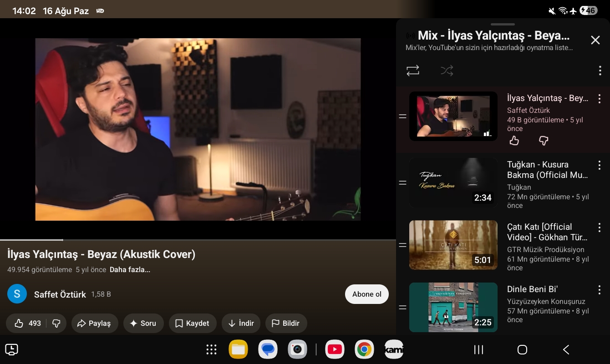
Task: Play the Tuğkan - Kusura Bakma thumbnail
Action: click(x=453, y=182)
